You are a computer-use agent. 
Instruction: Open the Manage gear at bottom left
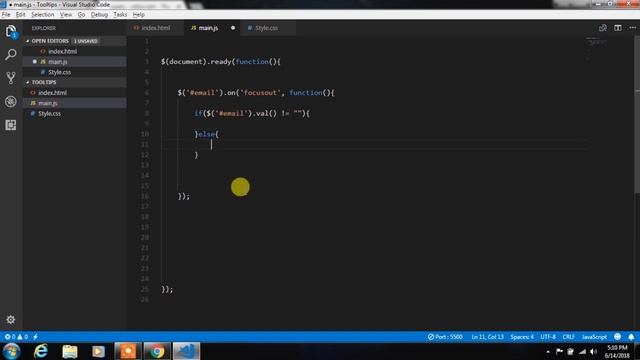[x=11, y=320]
